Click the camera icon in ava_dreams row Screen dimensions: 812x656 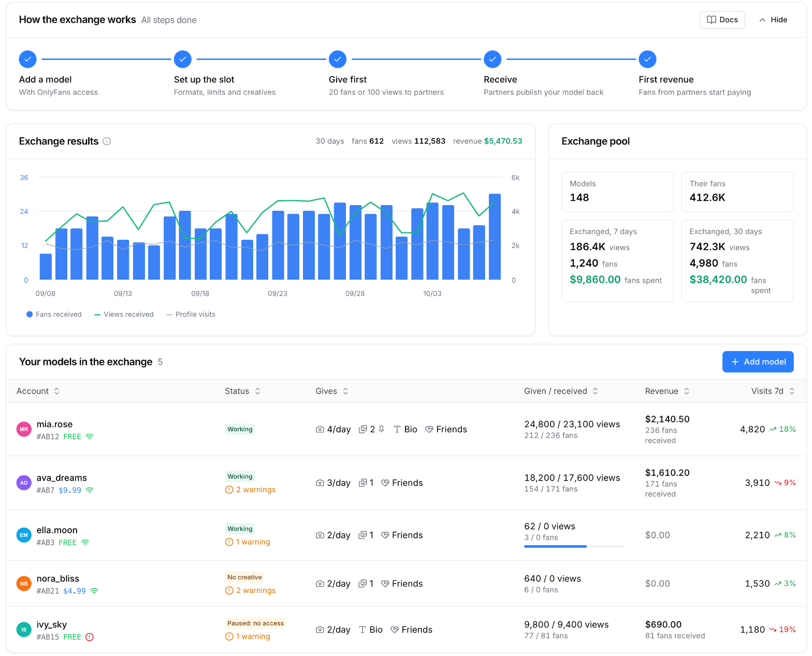320,483
